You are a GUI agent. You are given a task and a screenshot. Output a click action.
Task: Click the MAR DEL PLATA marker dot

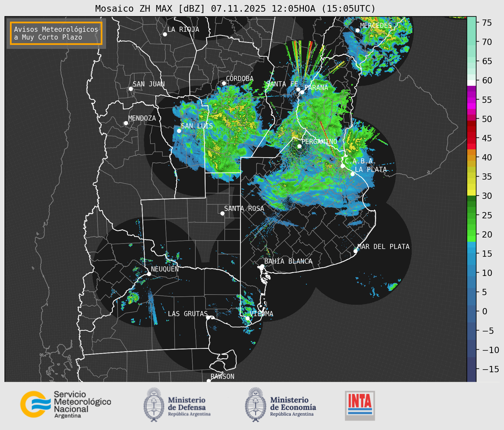(x=355, y=251)
